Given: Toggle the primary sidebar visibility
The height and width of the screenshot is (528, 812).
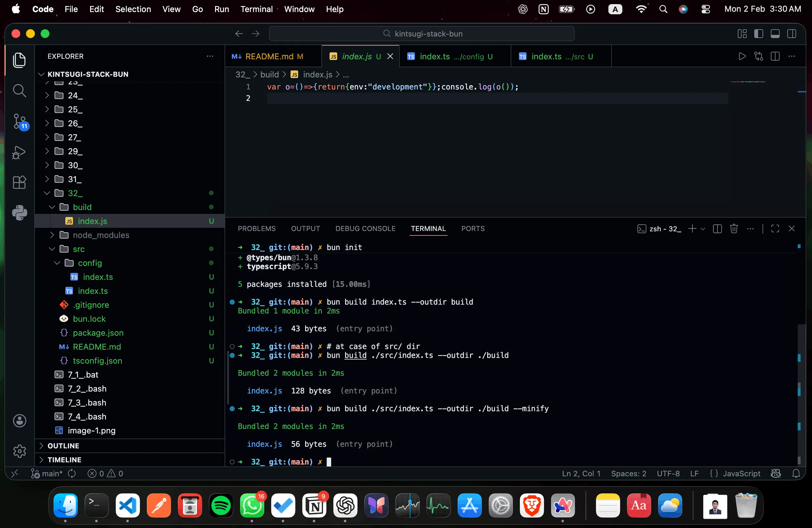Looking at the screenshot, I should 758,34.
